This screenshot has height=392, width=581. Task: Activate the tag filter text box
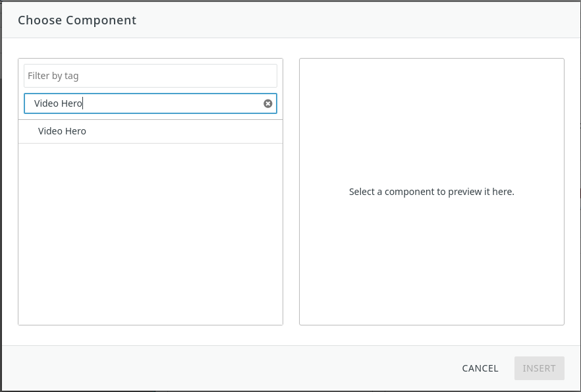[150, 76]
